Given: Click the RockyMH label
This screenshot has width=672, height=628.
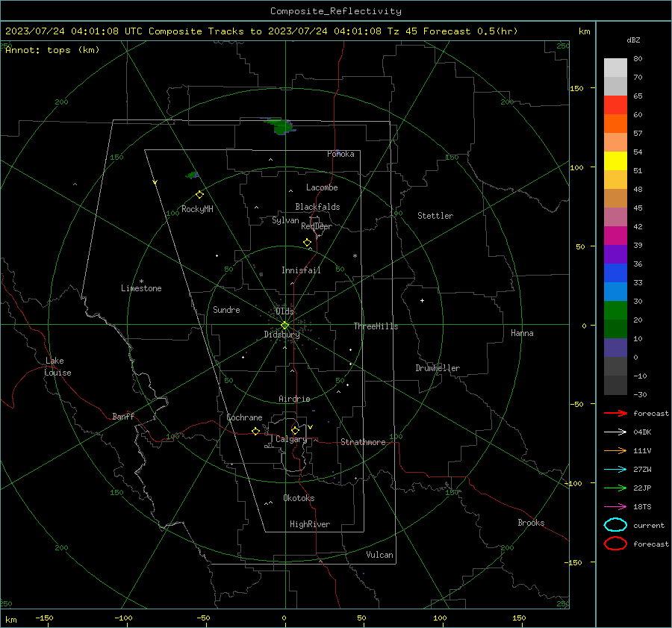Looking at the screenshot, I should [197, 209].
